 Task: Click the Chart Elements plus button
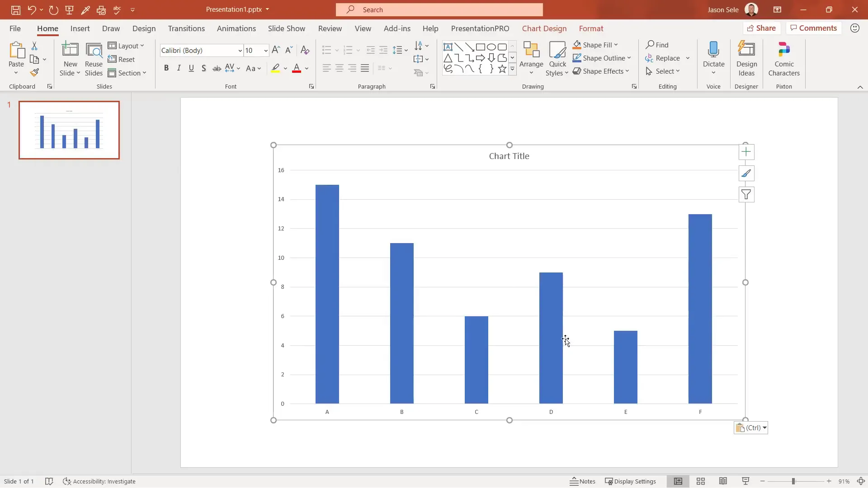(x=746, y=152)
